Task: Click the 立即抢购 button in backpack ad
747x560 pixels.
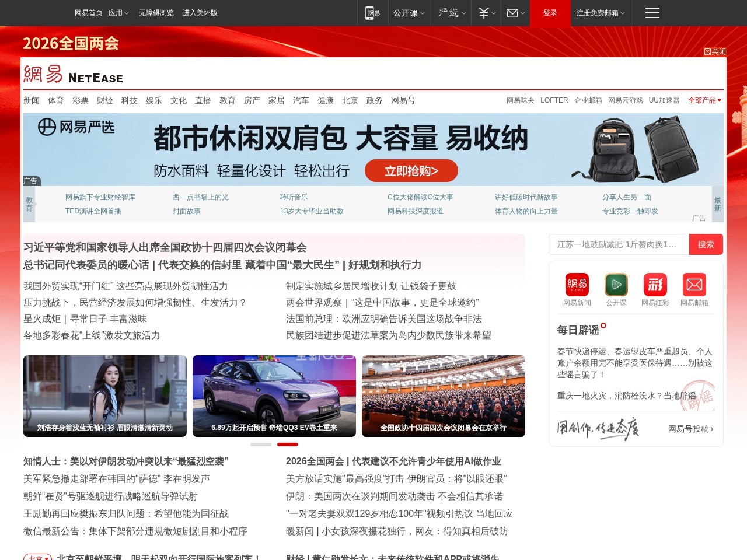Action: (411, 170)
